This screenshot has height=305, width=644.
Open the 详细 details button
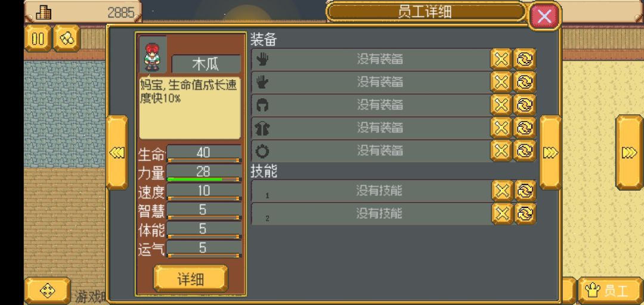pyautogui.click(x=191, y=279)
